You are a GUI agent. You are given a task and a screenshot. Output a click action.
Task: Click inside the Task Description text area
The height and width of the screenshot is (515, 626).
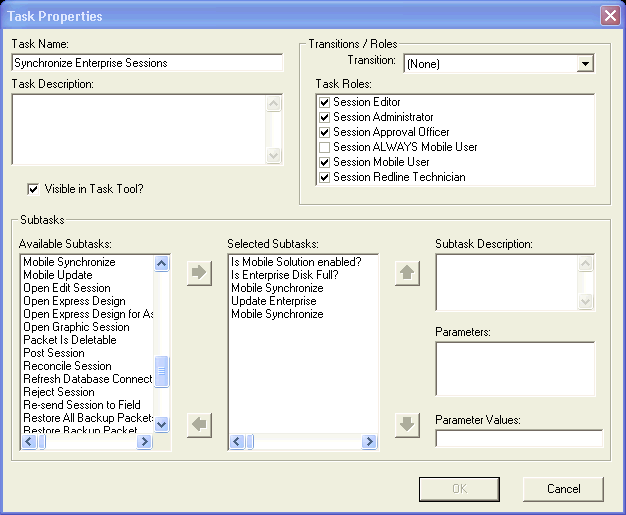coord(138,129)
